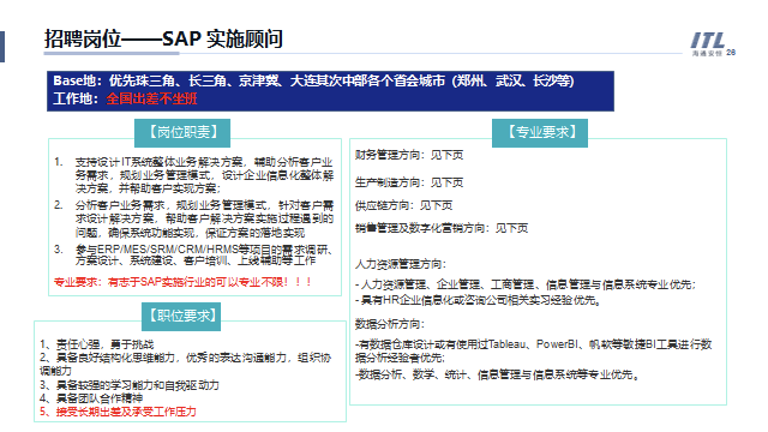Click the red 专业要求 note about SAP实施行业

coord(183,282)
